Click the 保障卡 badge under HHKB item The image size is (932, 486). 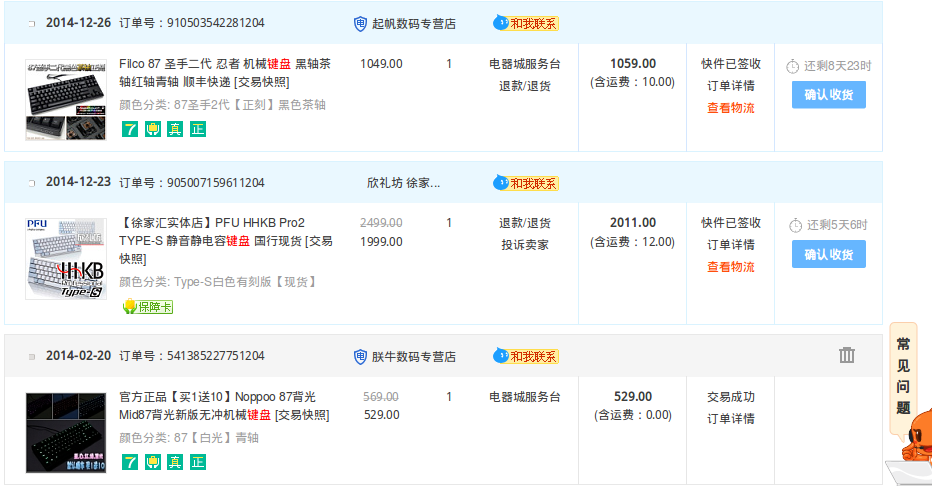[148, 307]
